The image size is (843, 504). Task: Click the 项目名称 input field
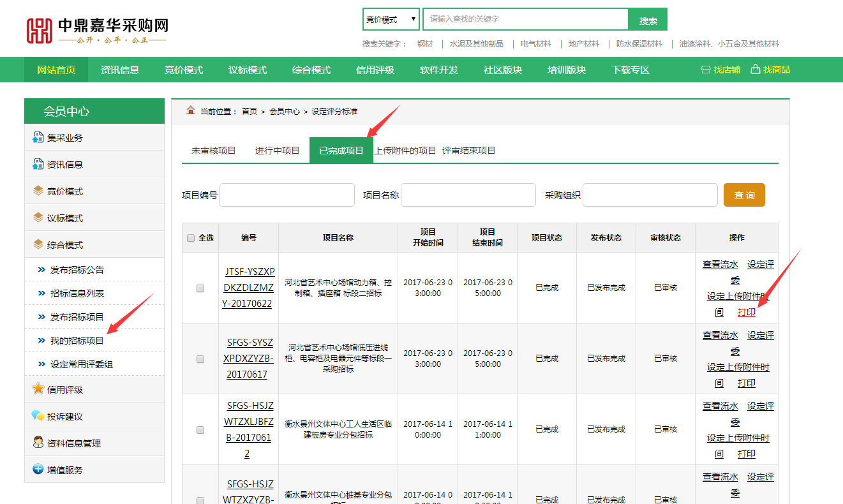pyautogui.click(x=468, y=195)
